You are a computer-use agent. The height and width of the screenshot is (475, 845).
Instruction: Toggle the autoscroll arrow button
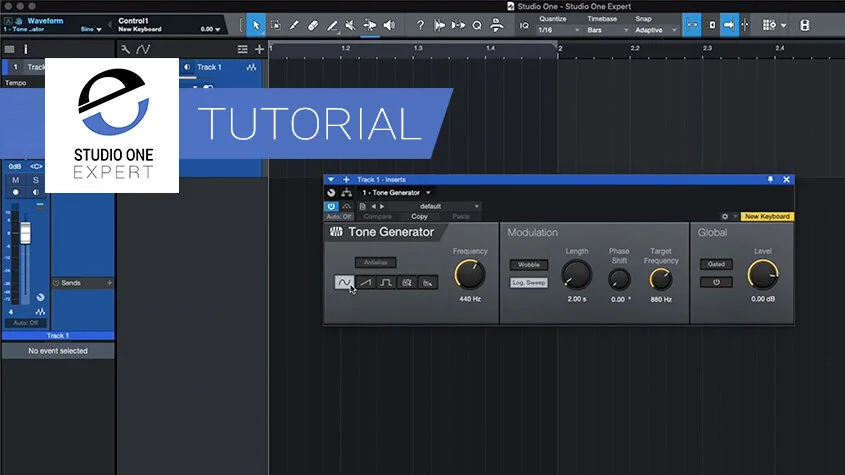[729, 25]
